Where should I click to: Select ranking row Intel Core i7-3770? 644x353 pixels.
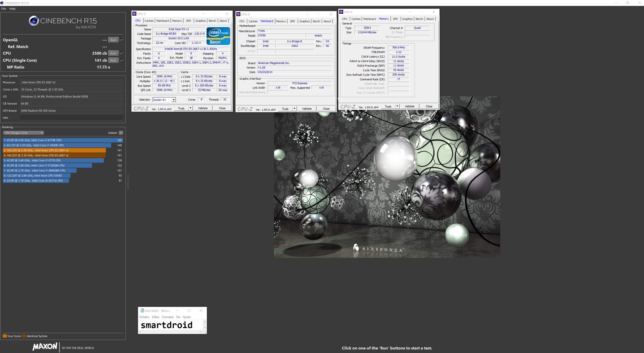pyautogui.click(x=63, y=160)
